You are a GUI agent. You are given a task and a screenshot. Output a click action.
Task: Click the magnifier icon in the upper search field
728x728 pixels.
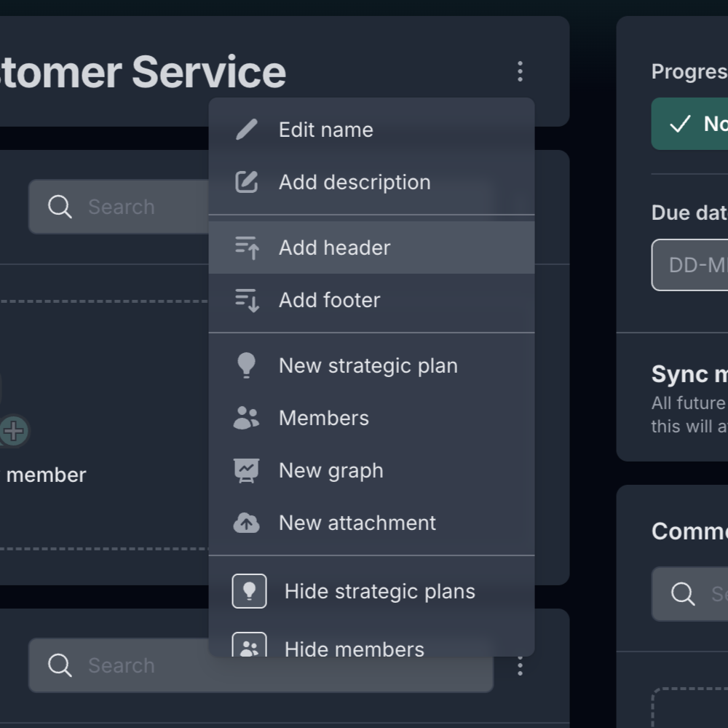click(x=60, y=207)
